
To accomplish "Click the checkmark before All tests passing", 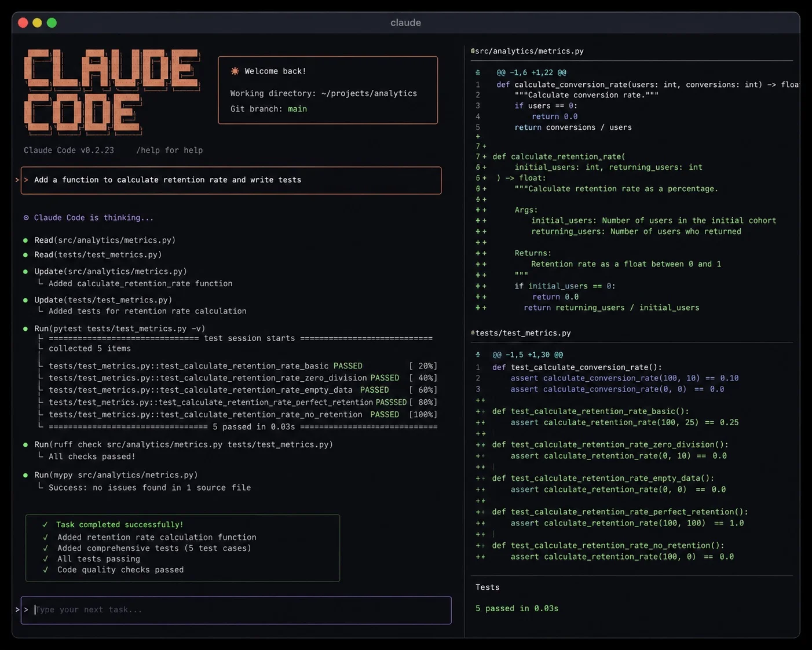I will tap(45, 559).
